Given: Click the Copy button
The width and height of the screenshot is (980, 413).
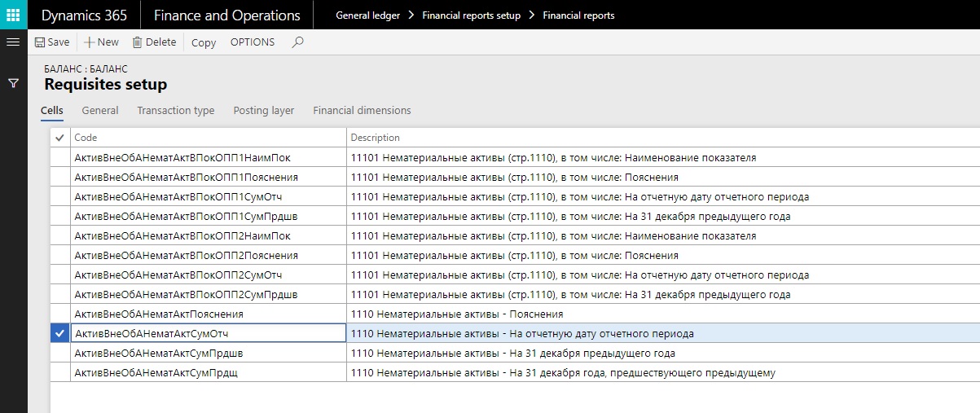Looking at the screenshot, I should point(204,42).
